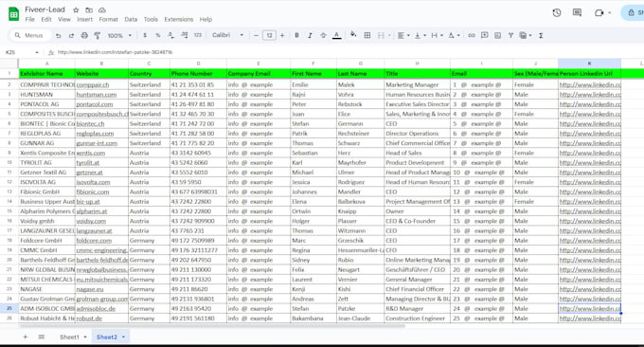Open the merge cells options
This screenshot has width=644, height=347.
(384, 36)
